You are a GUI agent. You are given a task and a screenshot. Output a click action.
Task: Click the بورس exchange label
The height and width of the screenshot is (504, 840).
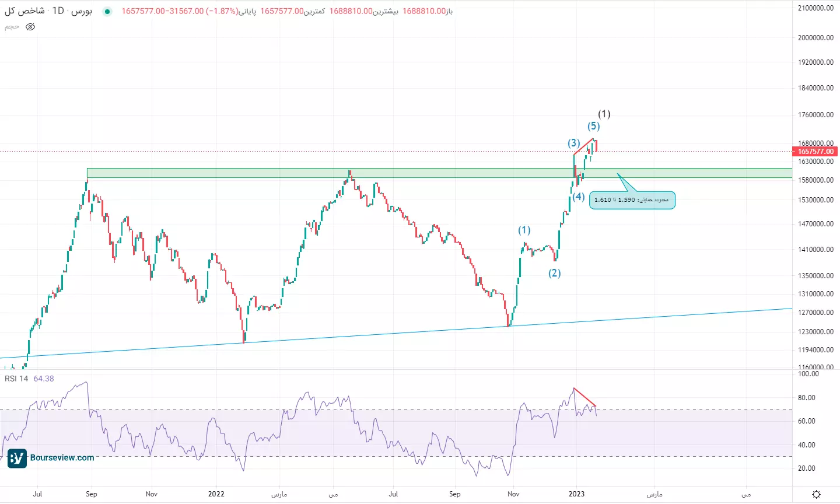[x=81, y=11]
